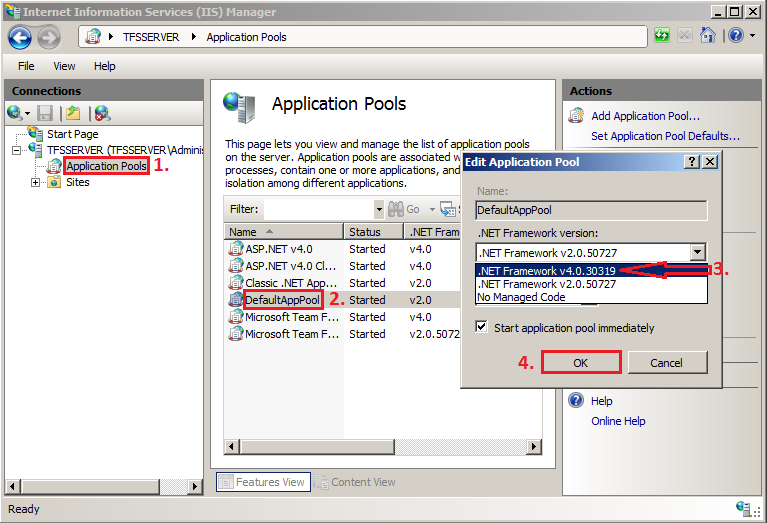Sort by the Name column header
Viewport: 767px width, 523px height.
[x=284, y=231]
